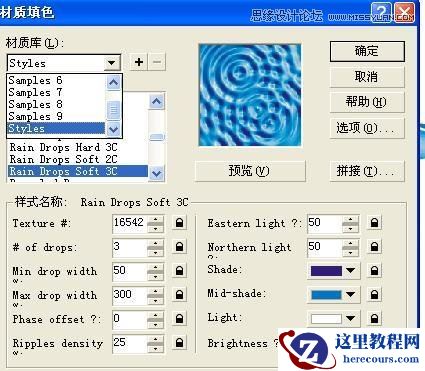Toggle the lock for Shade color
The width and height of the screenshot is (425, 371).
374,271
